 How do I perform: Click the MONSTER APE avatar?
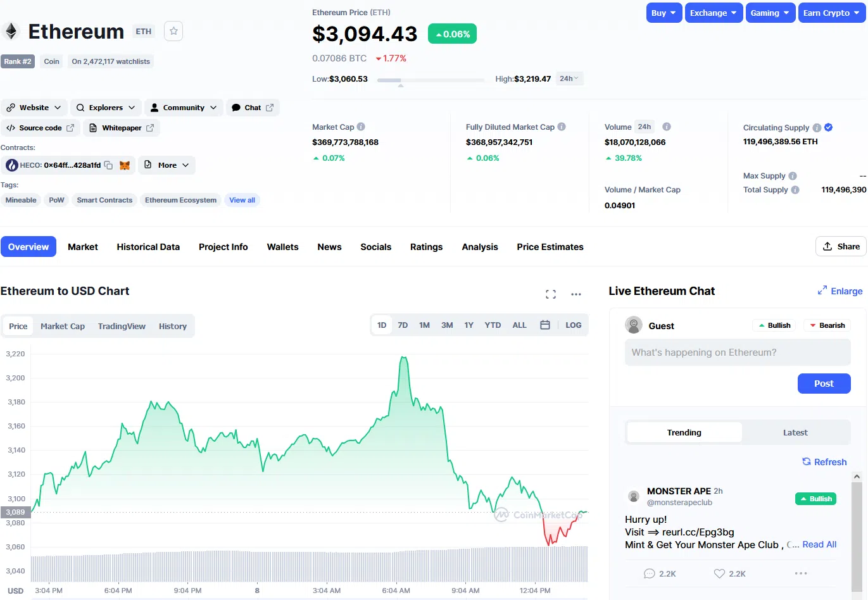click(634, 496)
